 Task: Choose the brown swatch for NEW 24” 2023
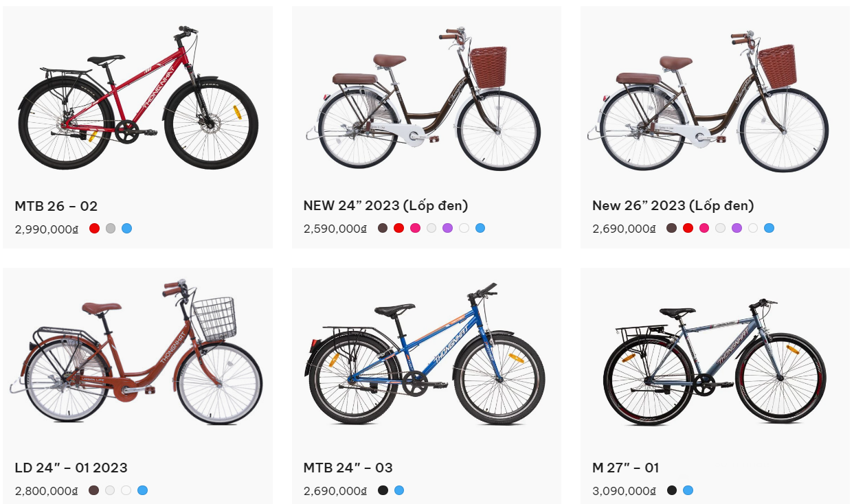pyautogui.click(x=383, y=228)
